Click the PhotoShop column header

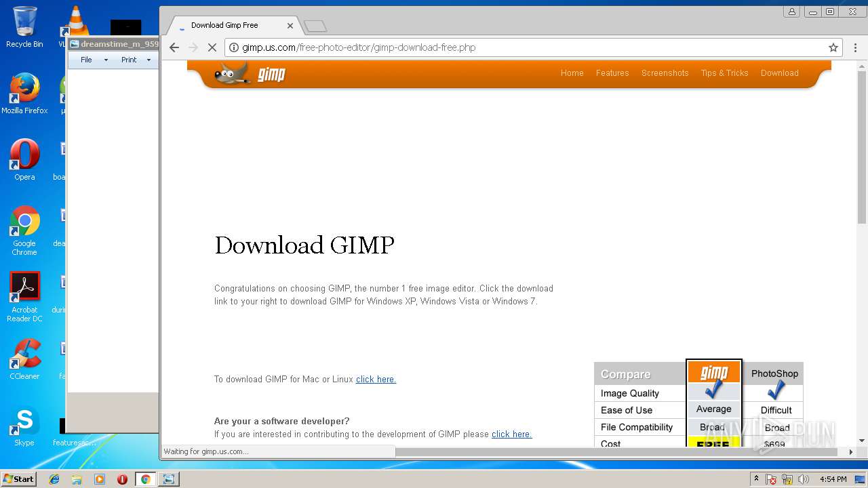(774, 373)
